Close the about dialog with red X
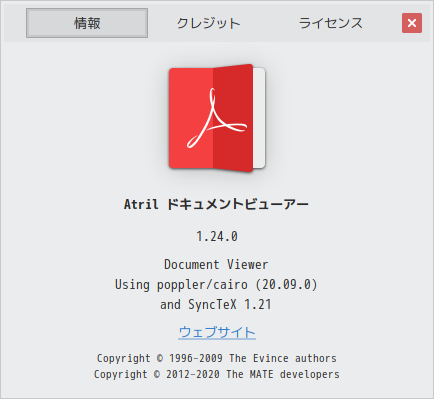The height and width of the screenshot is (399, 434). point(412,23)
